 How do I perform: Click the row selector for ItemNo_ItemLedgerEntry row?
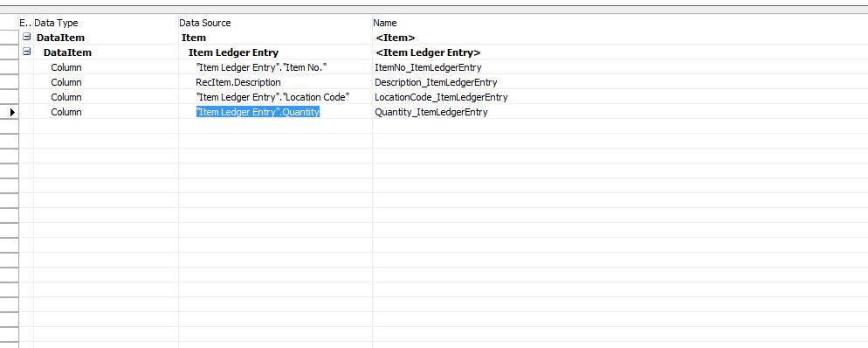pos(10,67)
